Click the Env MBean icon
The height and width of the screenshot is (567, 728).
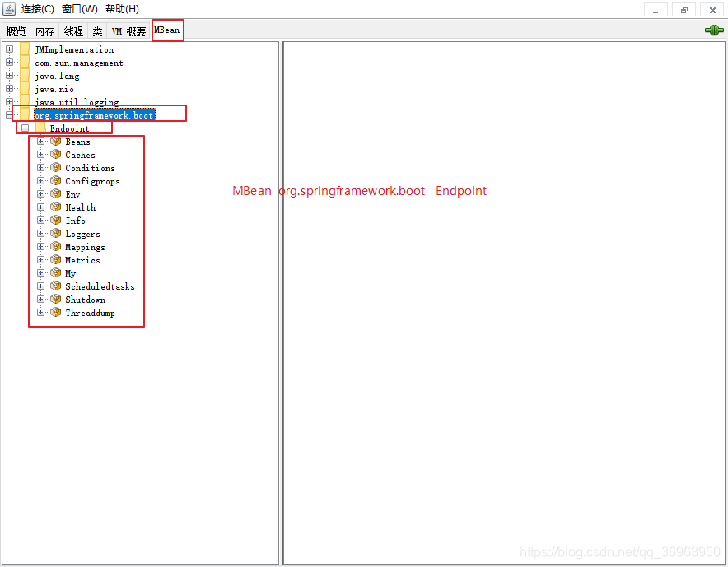[x=56, y=193]
